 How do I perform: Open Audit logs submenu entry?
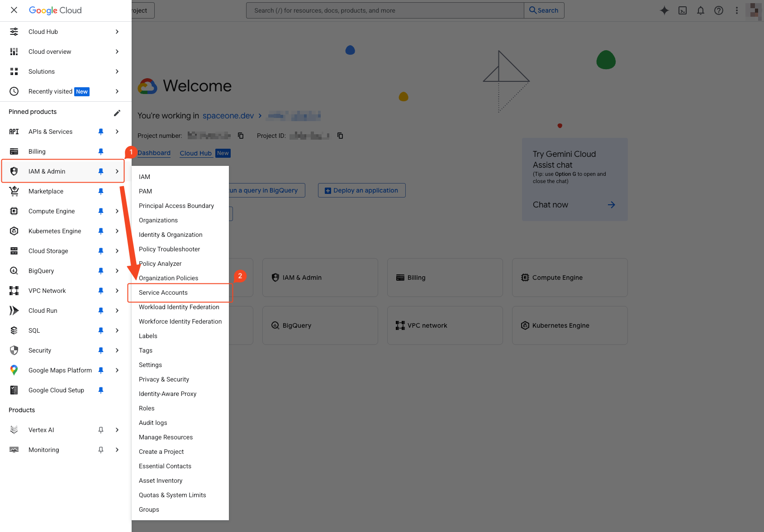pos(180,423)
